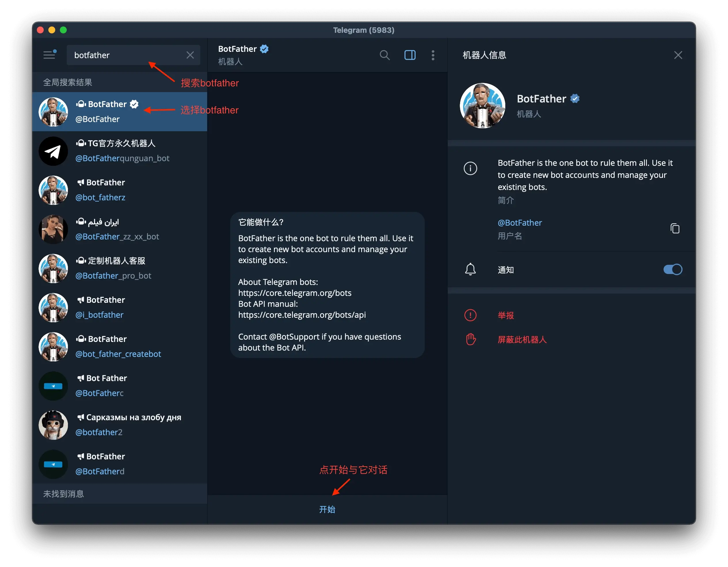The width and height of the screenshot is (728, 567).
Task: Click the block-bot hand icon
Action: click(470, 339)
